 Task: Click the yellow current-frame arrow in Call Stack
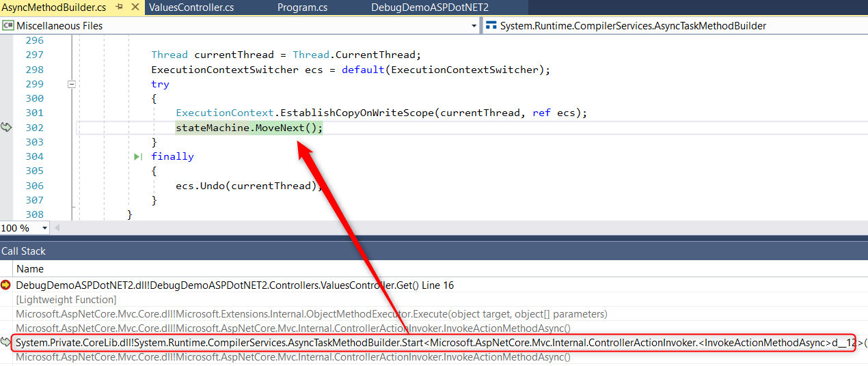click(x=6, y=285)
